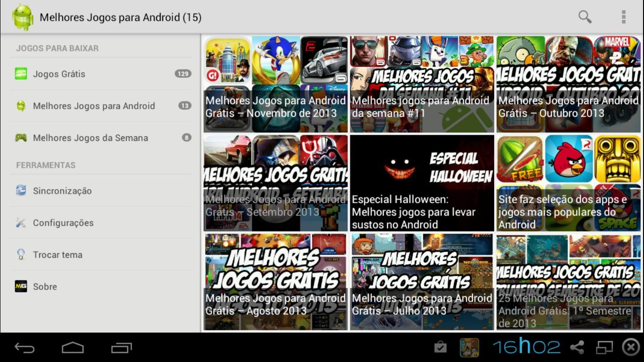
Task: Click the 16h02 clock in status bar
Action: (x=527, y=347)
